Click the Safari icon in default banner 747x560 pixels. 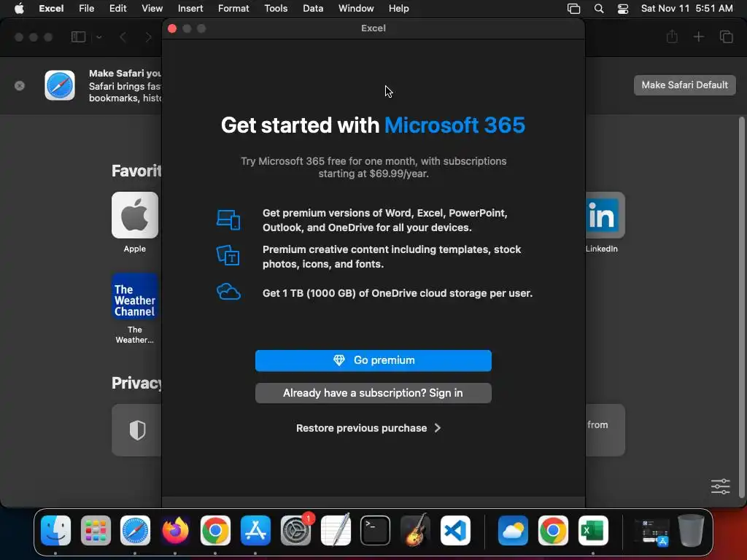pyautogui.click(x=60, y=85)
